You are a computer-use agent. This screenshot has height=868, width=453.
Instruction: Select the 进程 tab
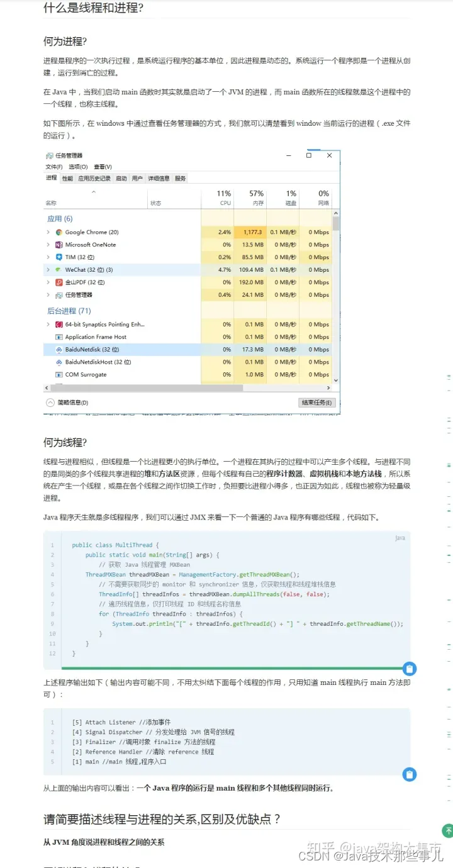coord(52,178)
